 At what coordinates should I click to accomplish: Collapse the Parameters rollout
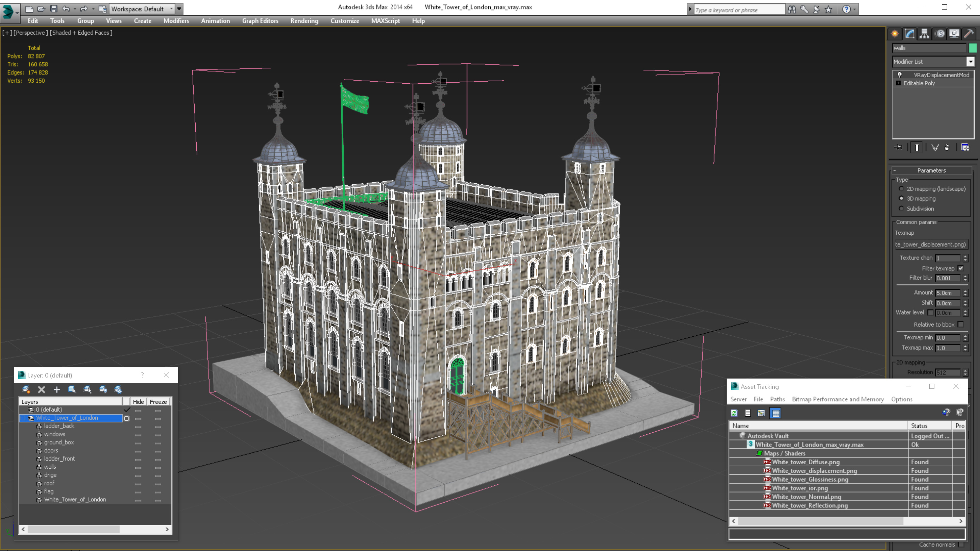click(894, 171)
